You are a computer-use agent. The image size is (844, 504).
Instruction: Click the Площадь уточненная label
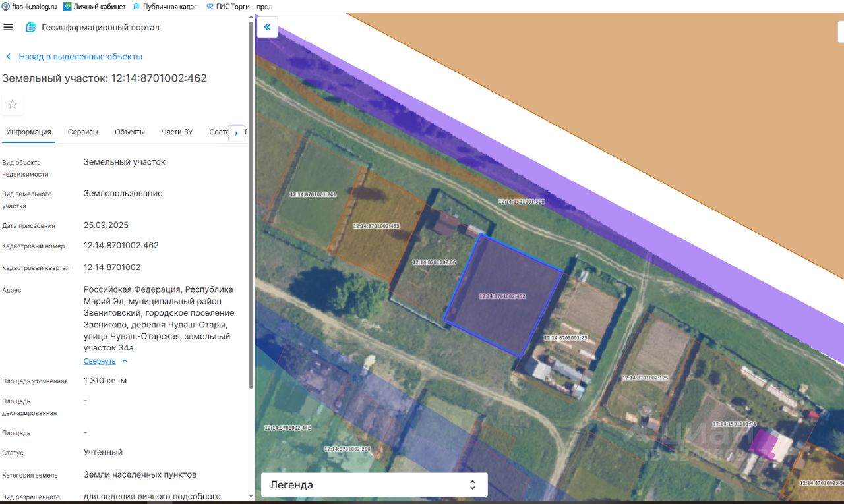coord(35,381)
